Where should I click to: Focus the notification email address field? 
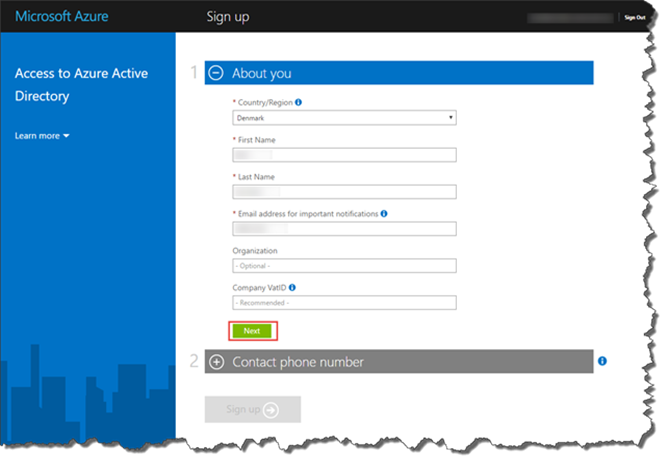pos(344,229)
